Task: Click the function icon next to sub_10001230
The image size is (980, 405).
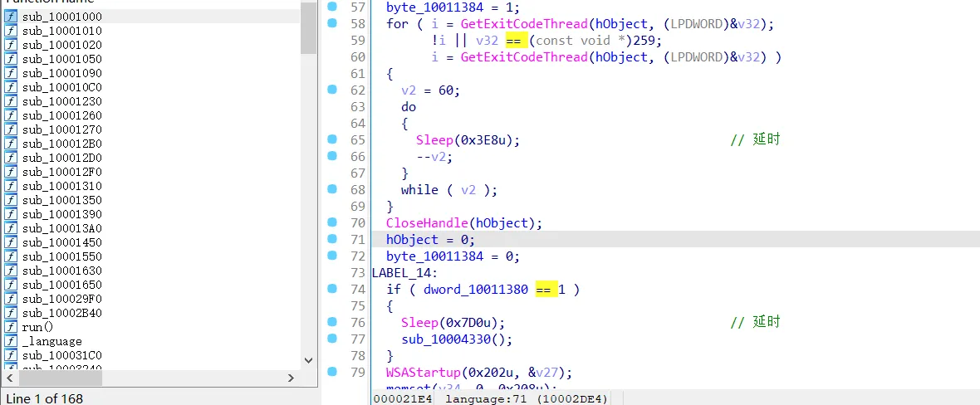Action: 11,101
